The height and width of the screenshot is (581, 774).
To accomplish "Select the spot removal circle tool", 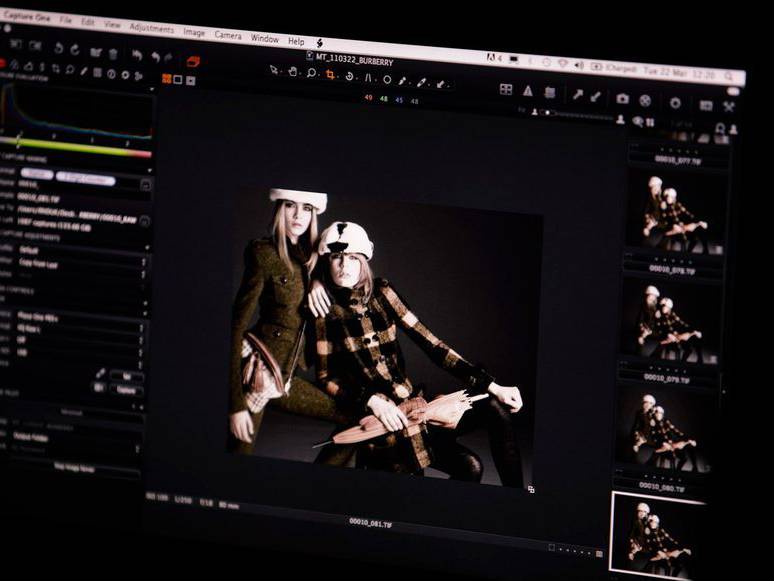I will tap(387, 79).
